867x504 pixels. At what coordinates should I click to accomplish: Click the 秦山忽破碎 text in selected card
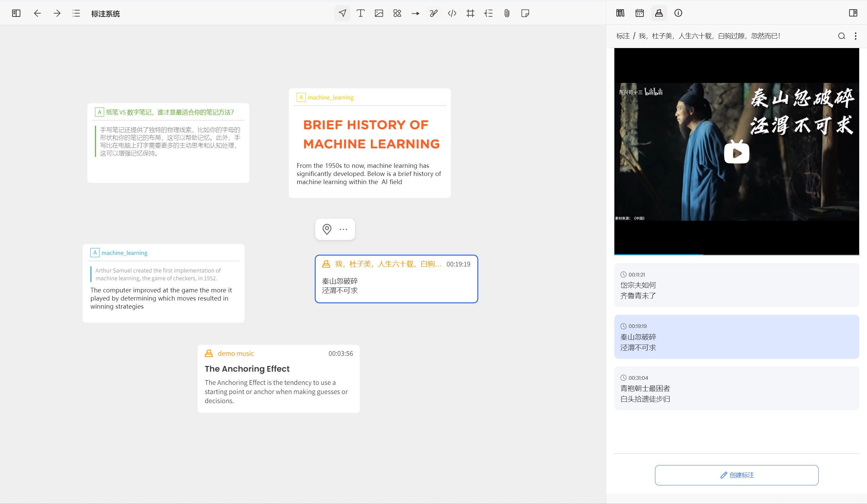pyautogui.click(x=340, y=281)
